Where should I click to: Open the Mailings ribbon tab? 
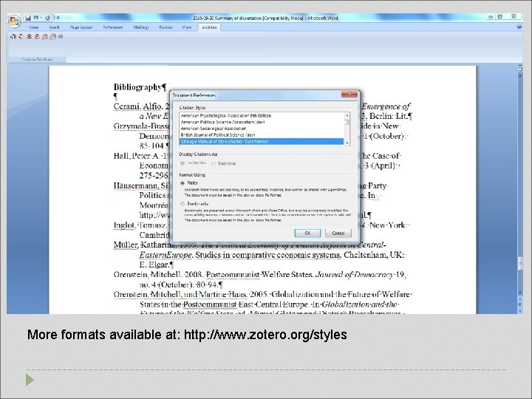pyautogui.click(x=141, y=27)
